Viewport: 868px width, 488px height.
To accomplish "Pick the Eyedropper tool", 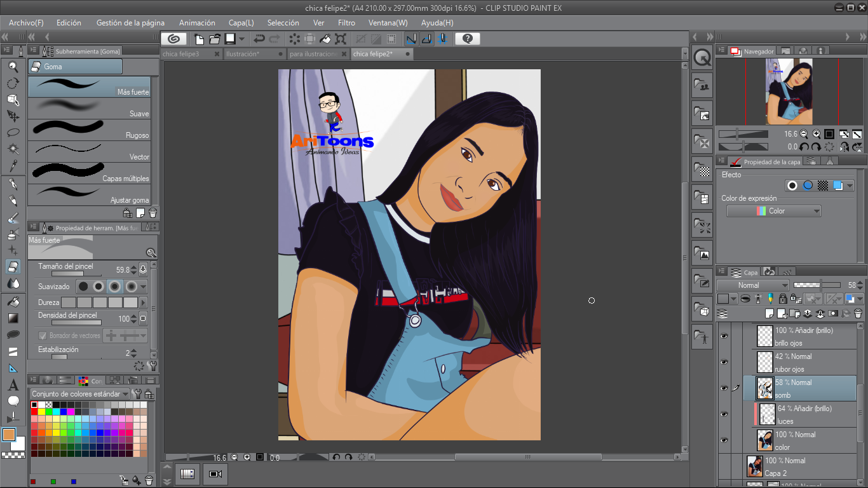I will pos(13,166).
